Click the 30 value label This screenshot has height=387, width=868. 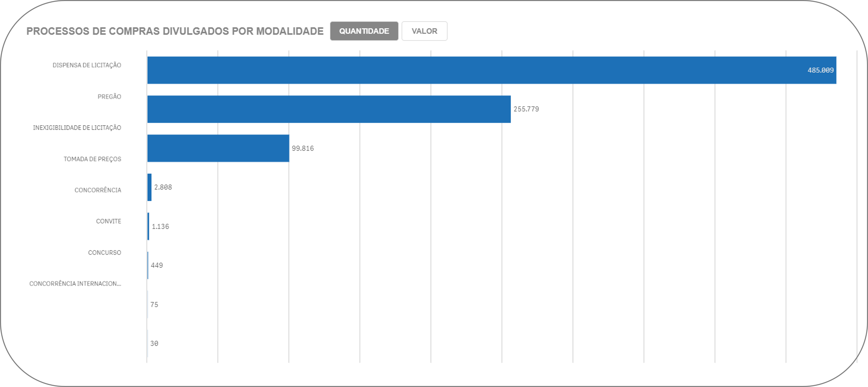tap(154, 343)
